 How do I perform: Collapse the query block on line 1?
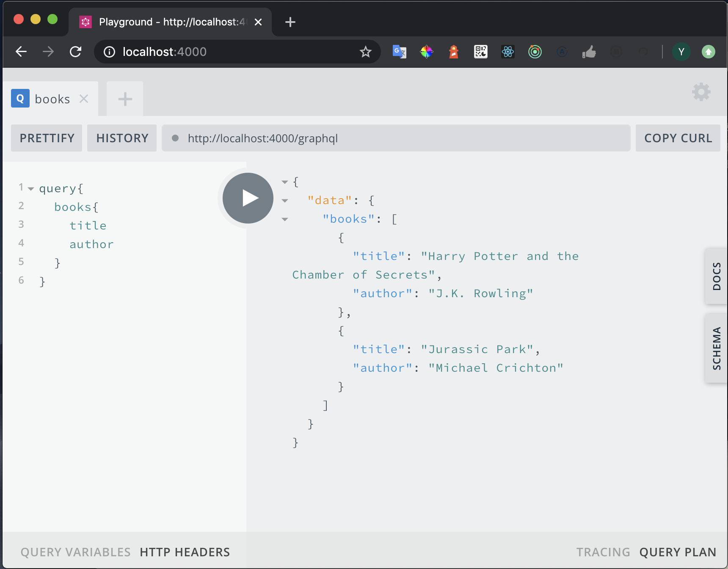tap(31, 189)
